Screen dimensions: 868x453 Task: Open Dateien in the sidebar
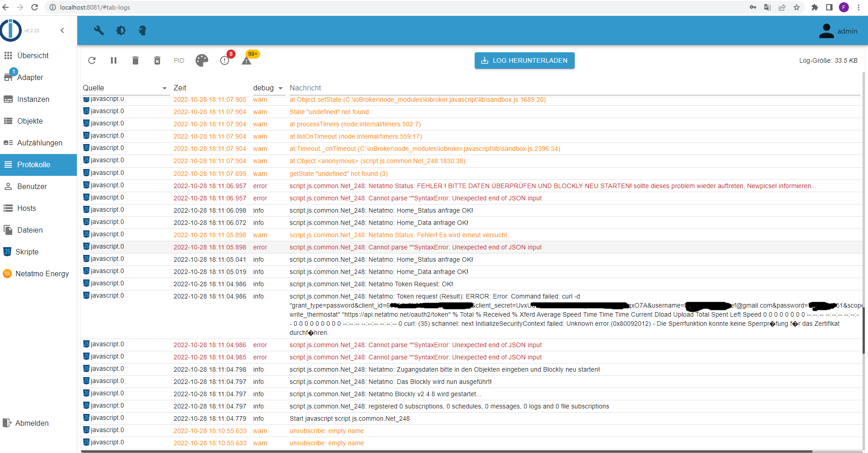point(38,230)
